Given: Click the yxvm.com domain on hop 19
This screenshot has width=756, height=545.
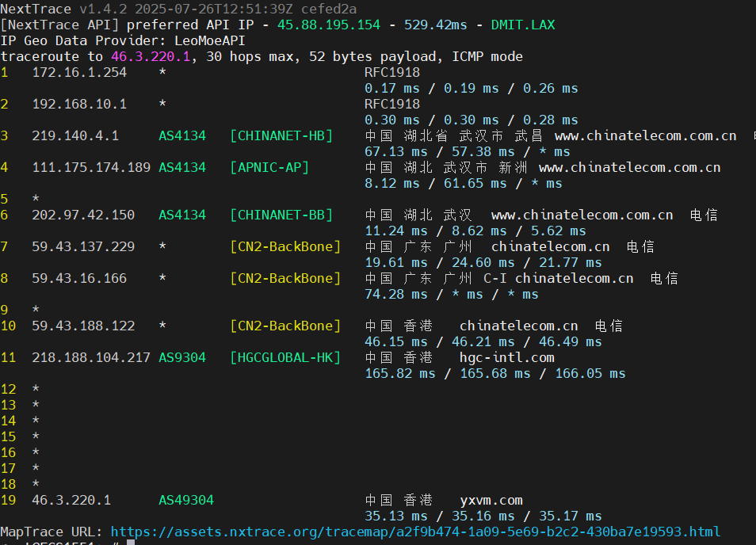Looking at the screenshot, I should pos(491,500).
